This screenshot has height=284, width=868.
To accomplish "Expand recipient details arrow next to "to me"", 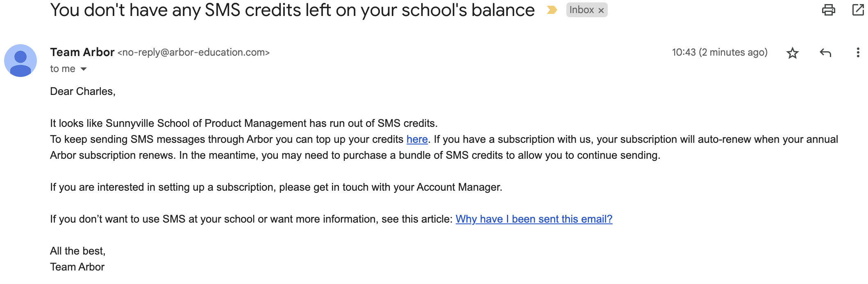I will (84, 69).
